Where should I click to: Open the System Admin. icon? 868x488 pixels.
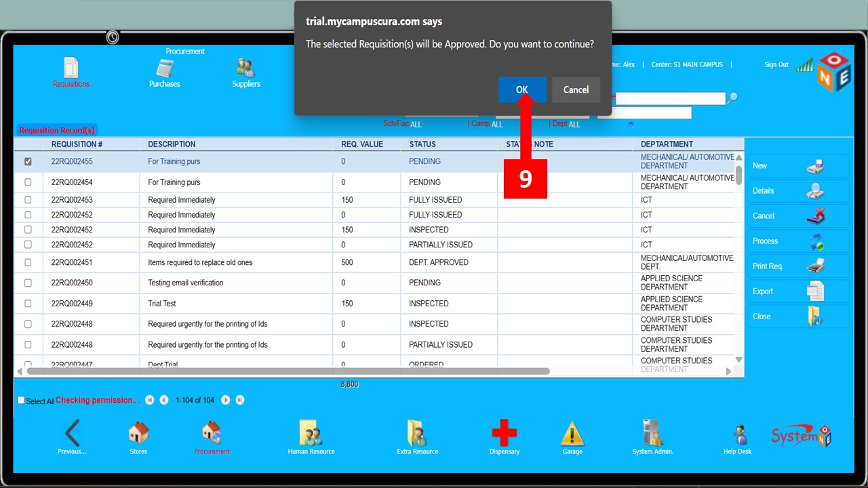[x=652, y=433]
